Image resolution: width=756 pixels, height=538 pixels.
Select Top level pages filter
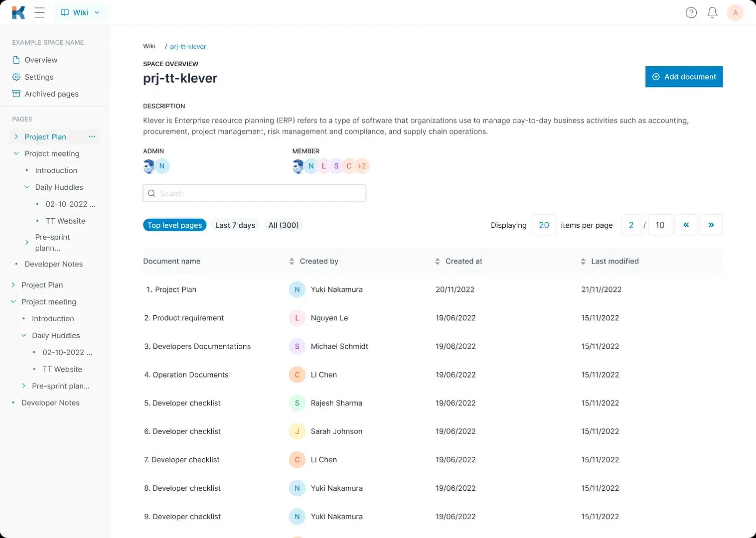174,225
